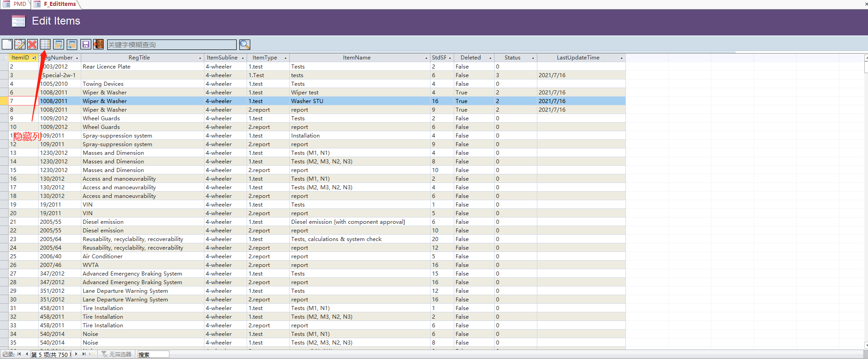Click the edit item pencil icon
Image resolution: width=868 pixels, height=360 pixels.
click(20, 44)
